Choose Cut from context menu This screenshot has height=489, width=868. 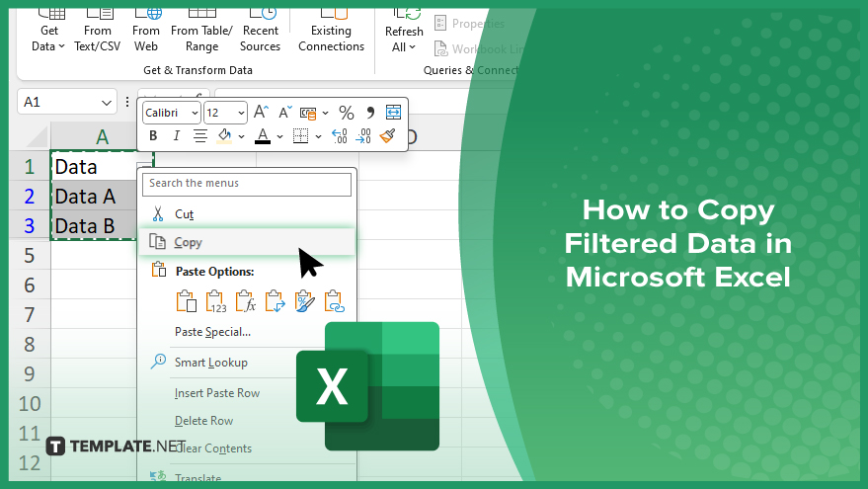pos(247,213)
